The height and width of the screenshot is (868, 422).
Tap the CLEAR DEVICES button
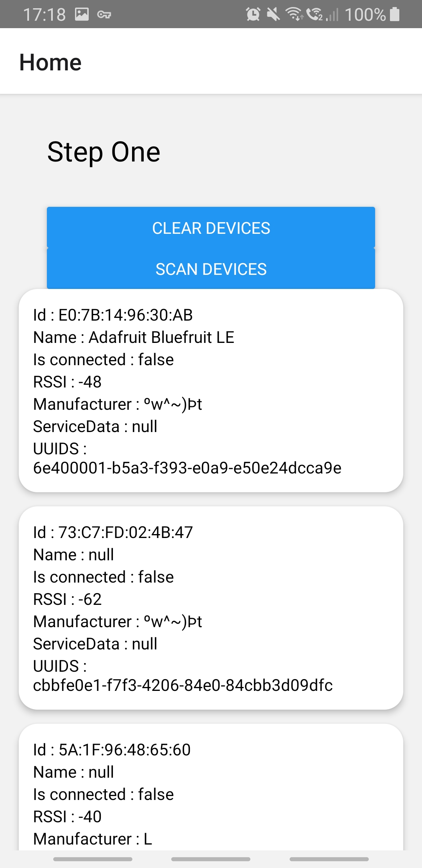(211, 228)
